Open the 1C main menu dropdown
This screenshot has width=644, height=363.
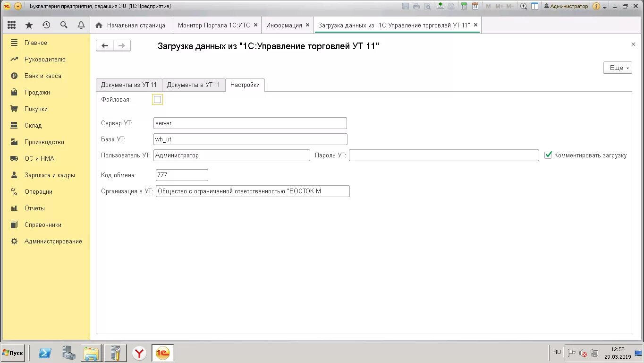(x=18, y=6)
